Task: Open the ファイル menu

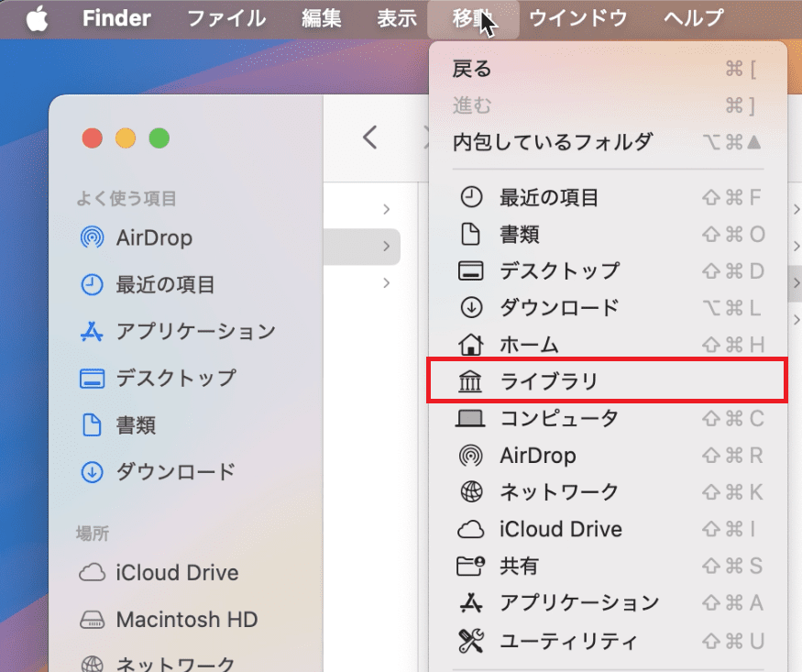Action: click(x=226, y=19)
